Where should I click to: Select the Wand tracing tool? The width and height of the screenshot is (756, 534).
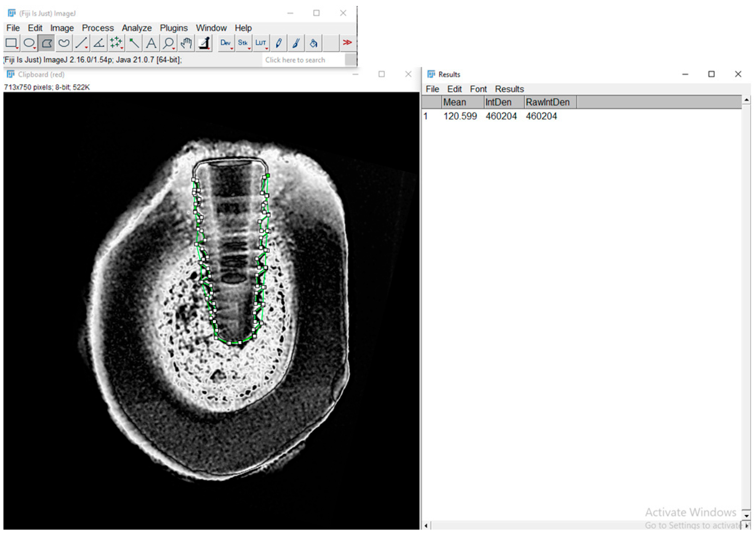pos(134,43)
